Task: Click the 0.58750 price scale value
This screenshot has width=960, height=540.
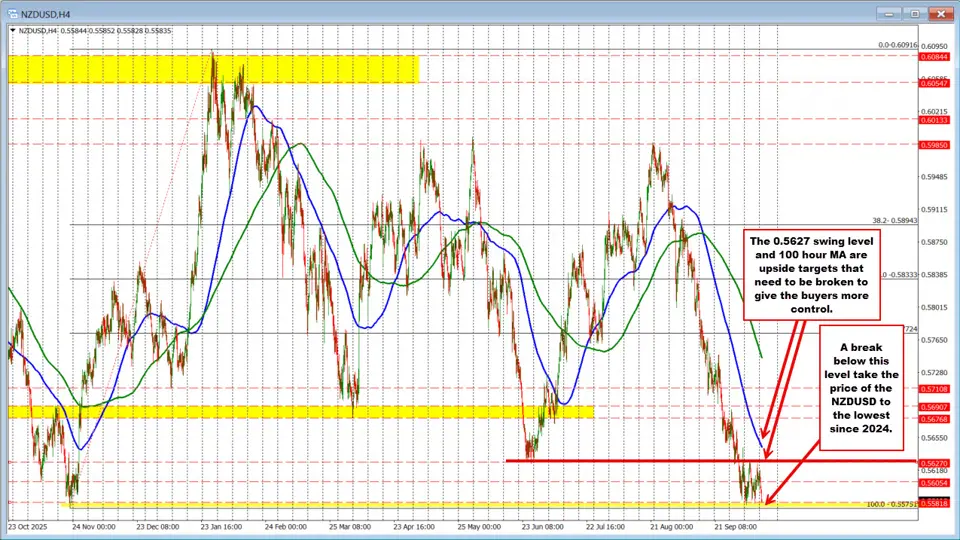Action: (x=934, y=242)
